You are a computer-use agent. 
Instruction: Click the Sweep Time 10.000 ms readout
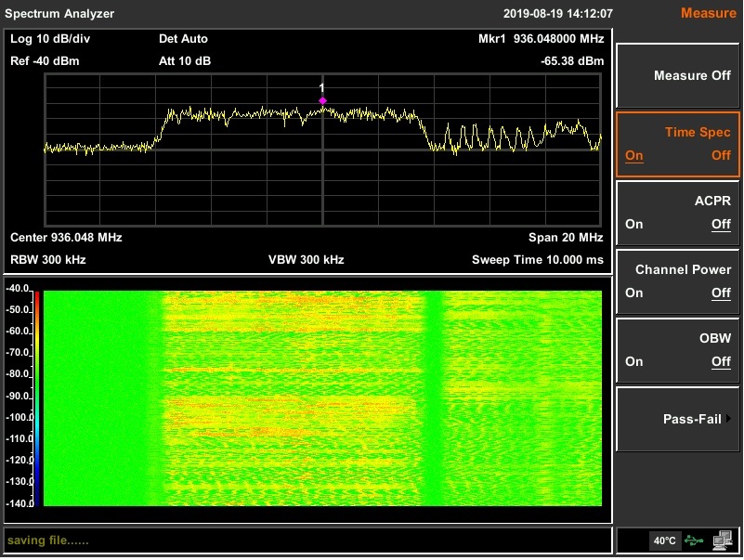[x=537, y=259]
